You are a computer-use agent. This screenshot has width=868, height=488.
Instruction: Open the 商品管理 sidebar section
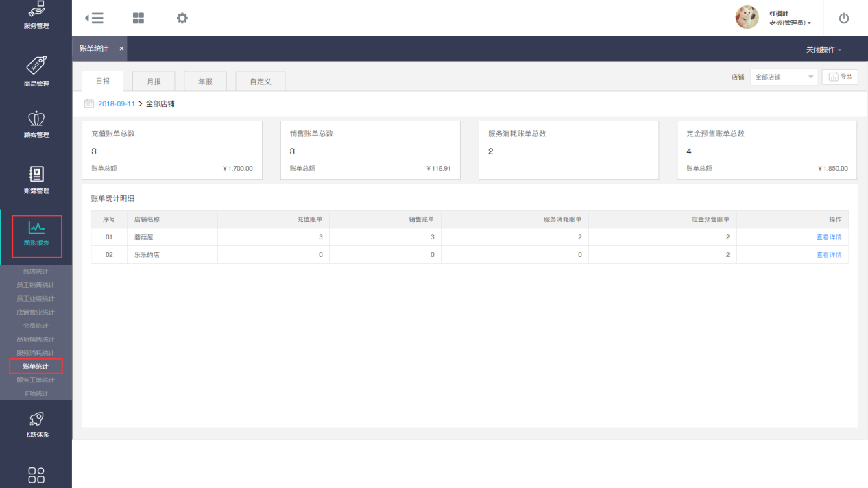[36, 71]
